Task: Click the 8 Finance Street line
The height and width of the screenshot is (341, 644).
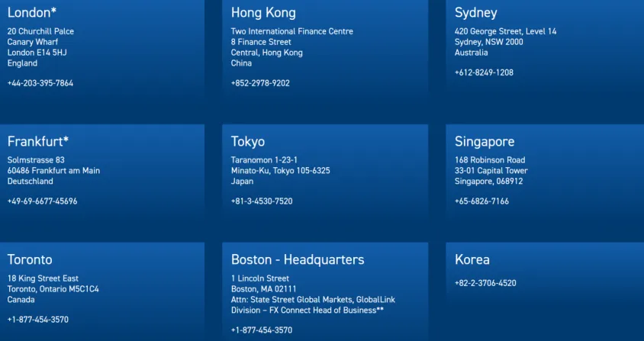Action: (261, 42)
